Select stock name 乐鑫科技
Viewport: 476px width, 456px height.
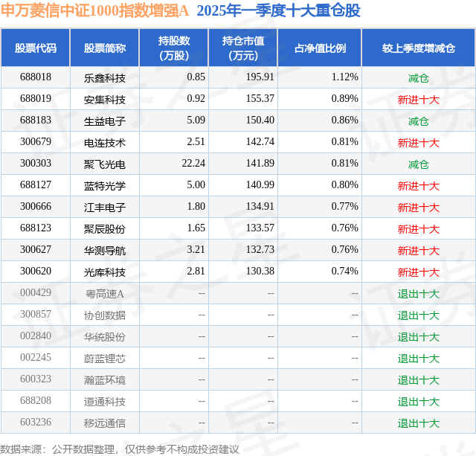pyautogui.click(x=105, y=78)
